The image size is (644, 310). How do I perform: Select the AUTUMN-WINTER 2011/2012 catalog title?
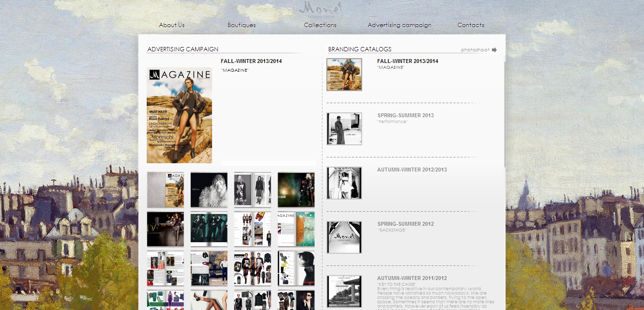pyautogui.click(x=412, y=278)
